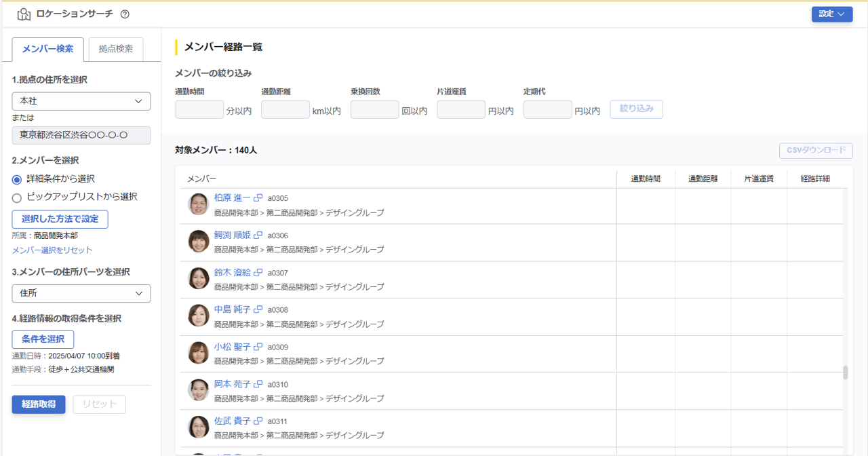Click 岡本 苑子's external link icon
The image size is (868, 456).
coord(258,383)
